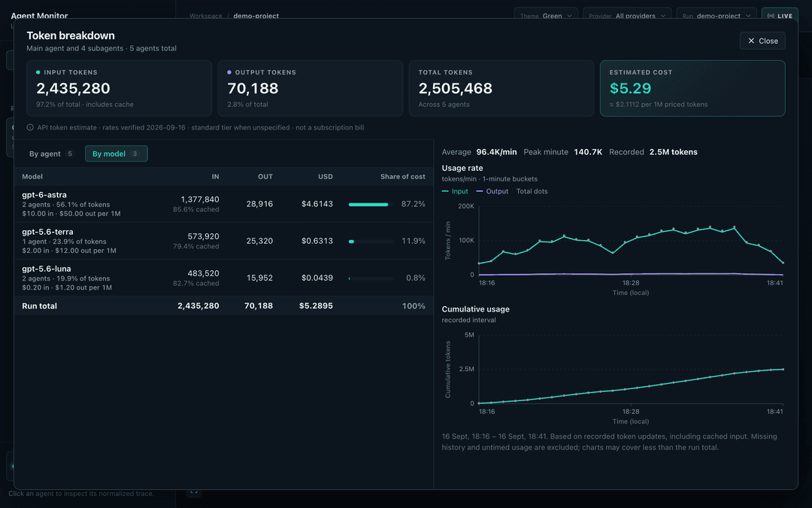The image size is (812, 508).
Task: Click the 82.7% cached label
Action: tap(195, 284)
